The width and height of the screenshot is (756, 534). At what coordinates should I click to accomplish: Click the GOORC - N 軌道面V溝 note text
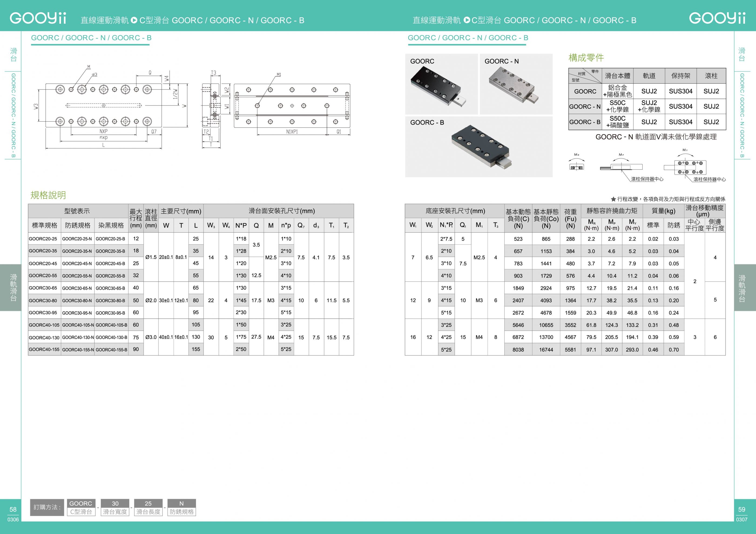click(656, 137)
